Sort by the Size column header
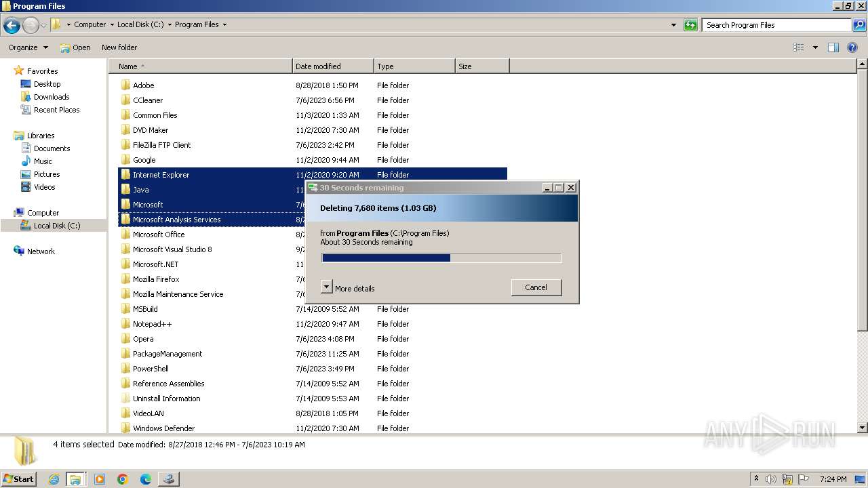868x488 pixels. click(482, 66)
